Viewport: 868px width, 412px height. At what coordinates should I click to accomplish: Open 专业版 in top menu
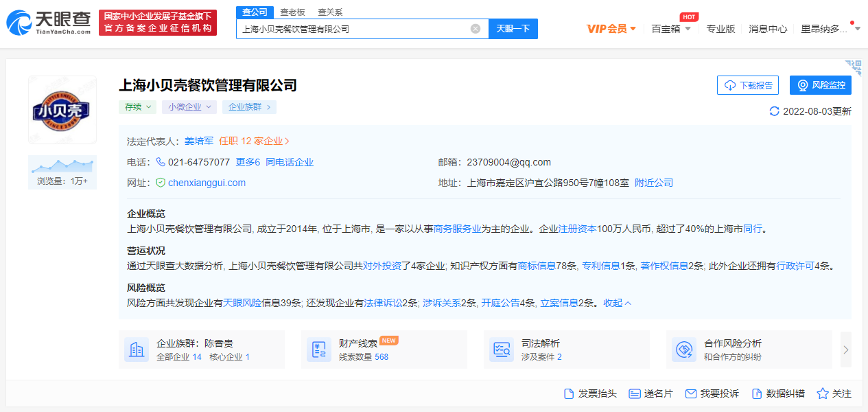point(720,29)
